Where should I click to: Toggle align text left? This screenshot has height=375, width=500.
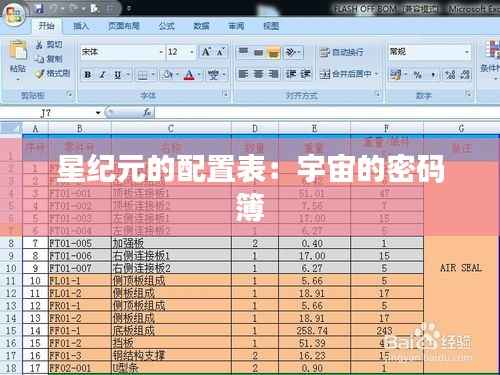tap(243, 74)
